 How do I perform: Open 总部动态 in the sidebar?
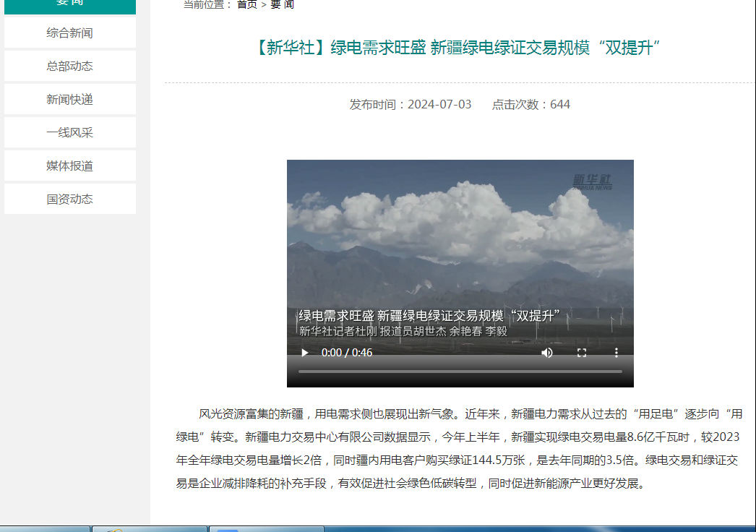coord(70,66)
